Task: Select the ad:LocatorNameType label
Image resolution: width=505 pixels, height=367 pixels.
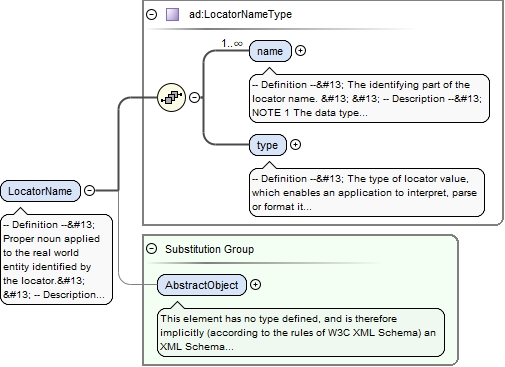Action: pyautogui.click(x=240, y=14)
